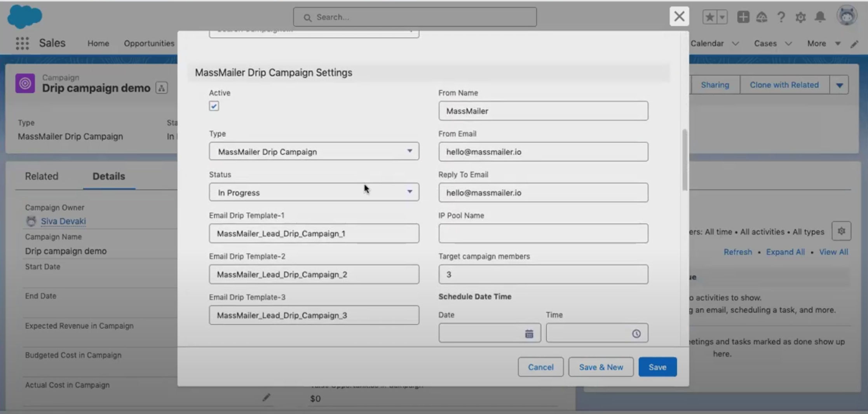
Task: Click the Email Drip Template-3 field
Action: pyautogui.click(x=314, y=315)
